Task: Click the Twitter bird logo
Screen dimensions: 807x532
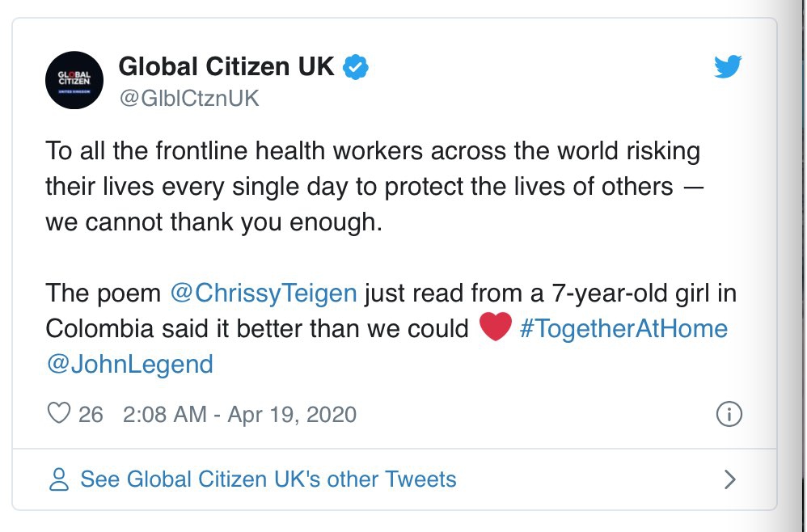Action: [x=727, y=67]
